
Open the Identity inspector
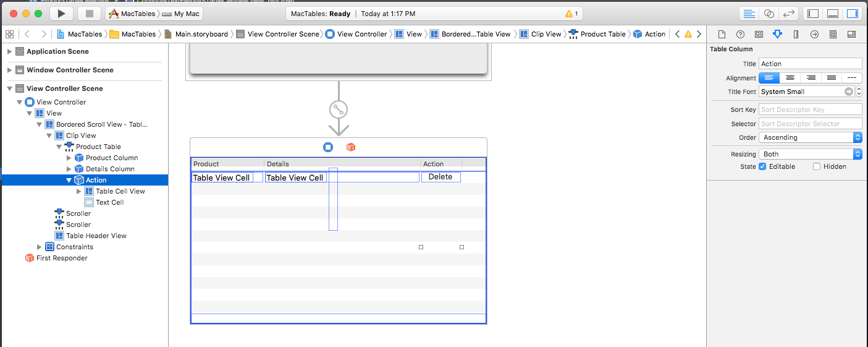coord(759,34)
